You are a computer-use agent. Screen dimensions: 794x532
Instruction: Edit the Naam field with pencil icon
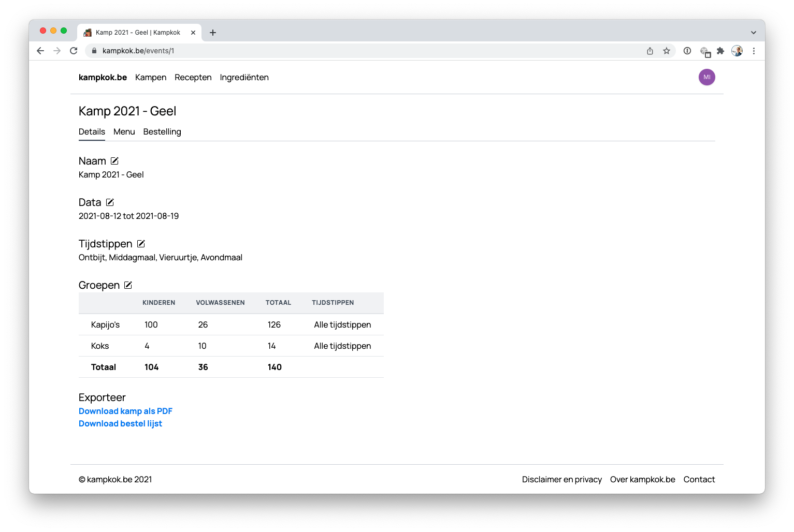[114, 161]
